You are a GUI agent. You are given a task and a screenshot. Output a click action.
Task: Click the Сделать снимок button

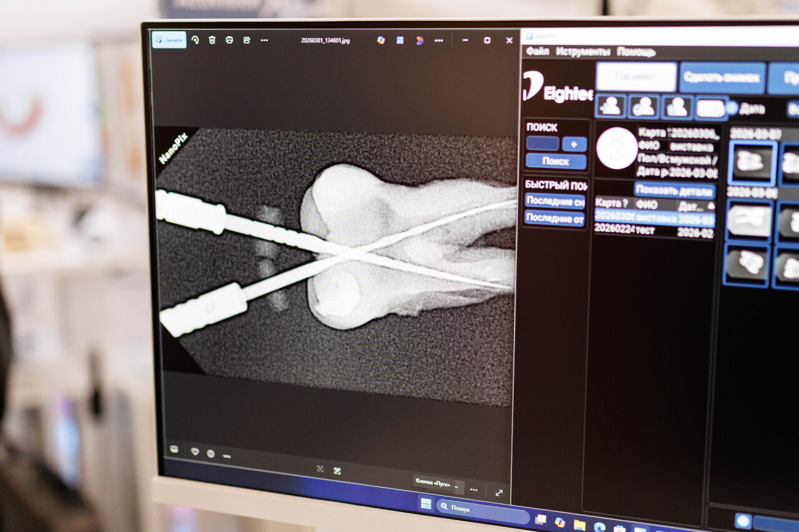pyautogui.click(x=722, y=78)
